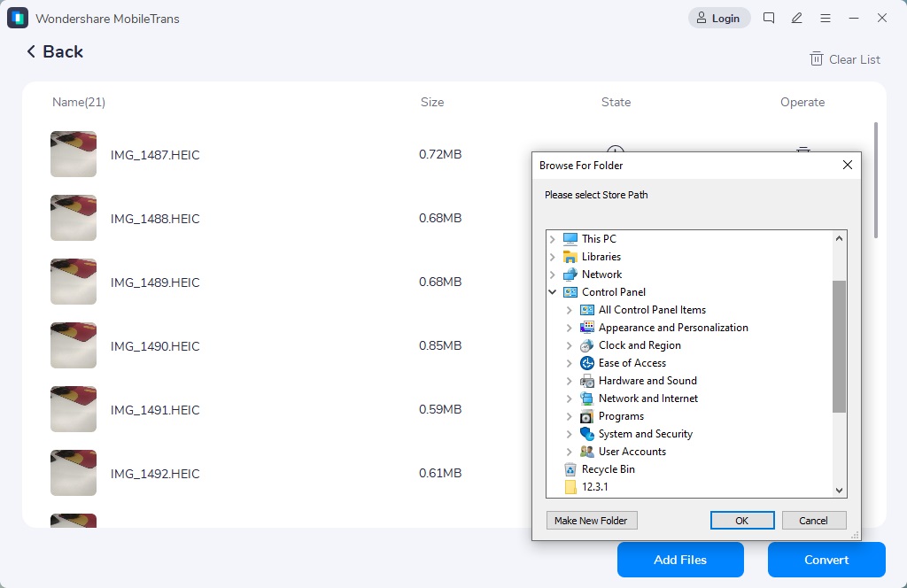Viewport: 907px width, 588px height.
Task: Select 'Recycle Bin' tree label
Action: coord(609,469)
